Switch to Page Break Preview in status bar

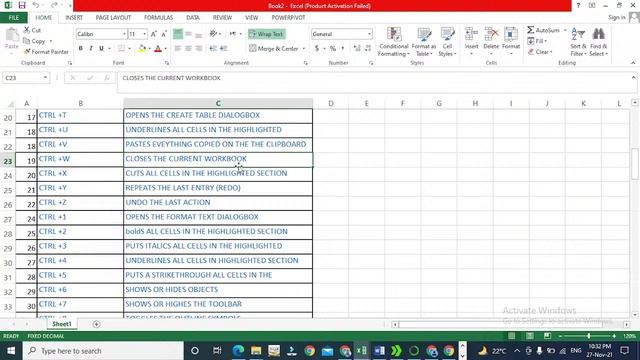[x=547, y=336]
